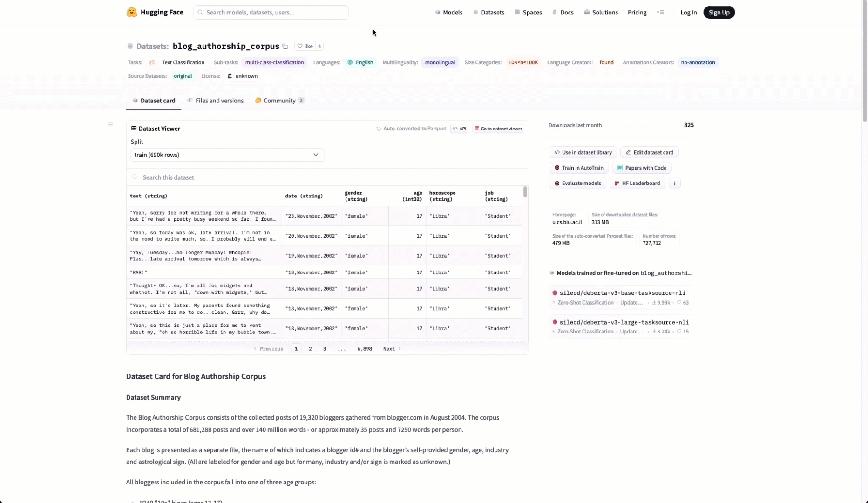Image resolution: width=868 pixels, height=503 pixels.
Task: Click the three-dot more options button
Action: click(674, 183)
